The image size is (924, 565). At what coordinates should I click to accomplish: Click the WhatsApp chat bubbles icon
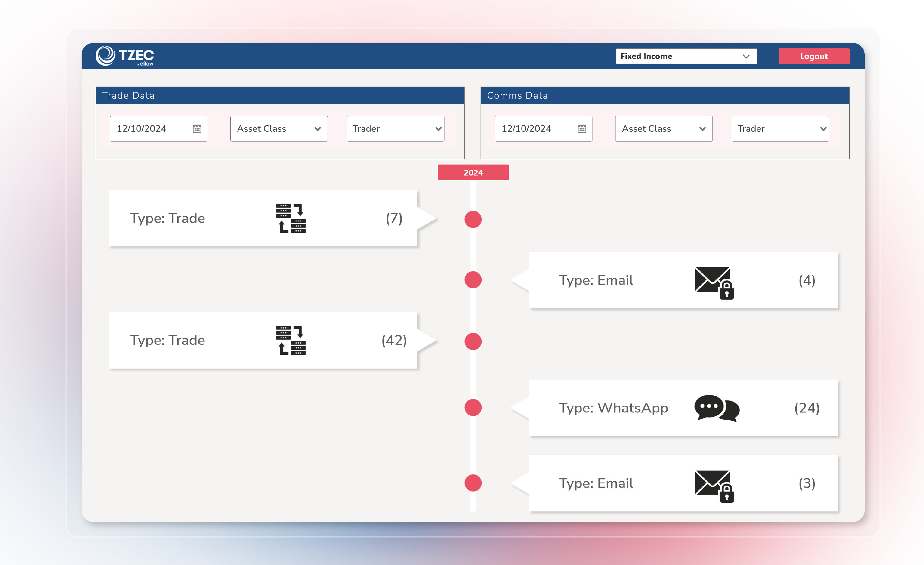pyautogui.click(x=717, y=409)
